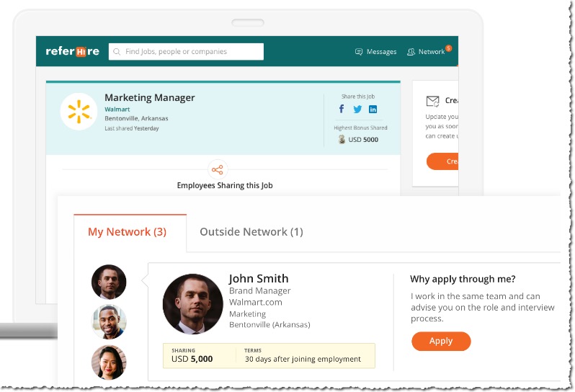Select the first employee avatar thumbnail
Image resolution: width=575 pixels, height=392 pixels.
pos(109,282)
